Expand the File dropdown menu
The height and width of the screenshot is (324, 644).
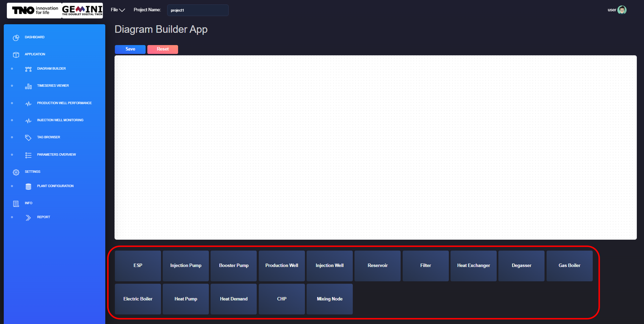pyautogui.click(x=118, y=10)
